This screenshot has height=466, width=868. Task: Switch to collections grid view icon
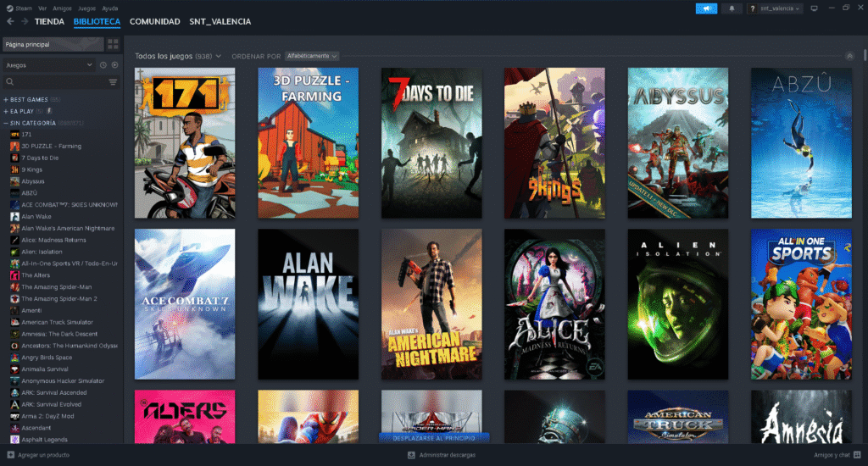(113, 44)
